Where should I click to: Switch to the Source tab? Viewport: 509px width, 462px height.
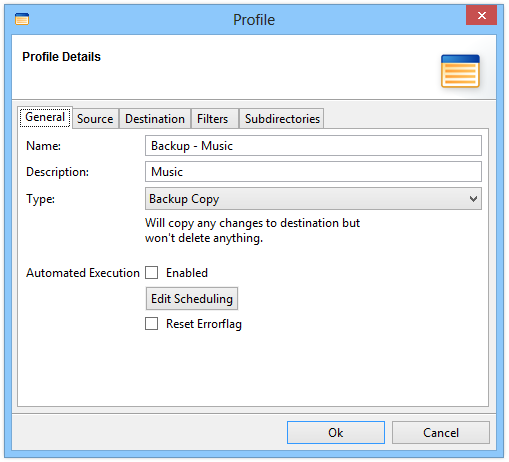coord(95,119)
